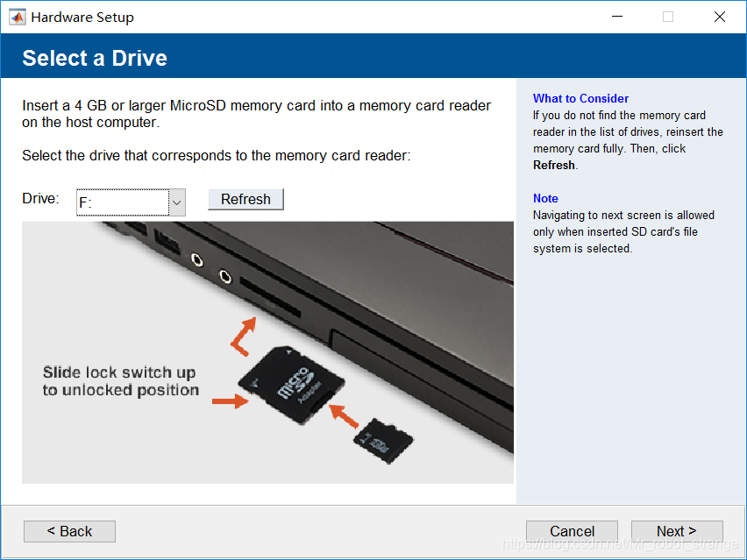Click the "Drive:" label text
Viewport: 747px width, 560px height.
pos(40,199)
